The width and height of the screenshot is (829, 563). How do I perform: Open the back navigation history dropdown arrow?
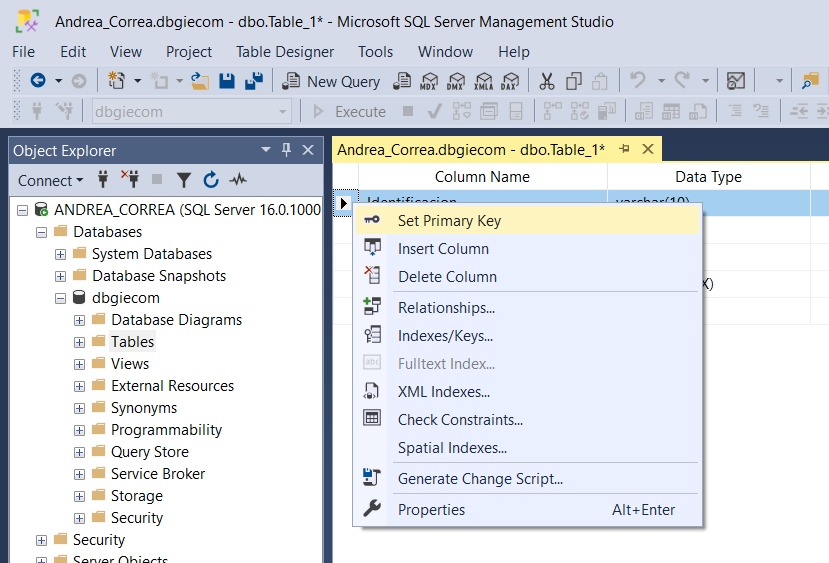(59, 81)
